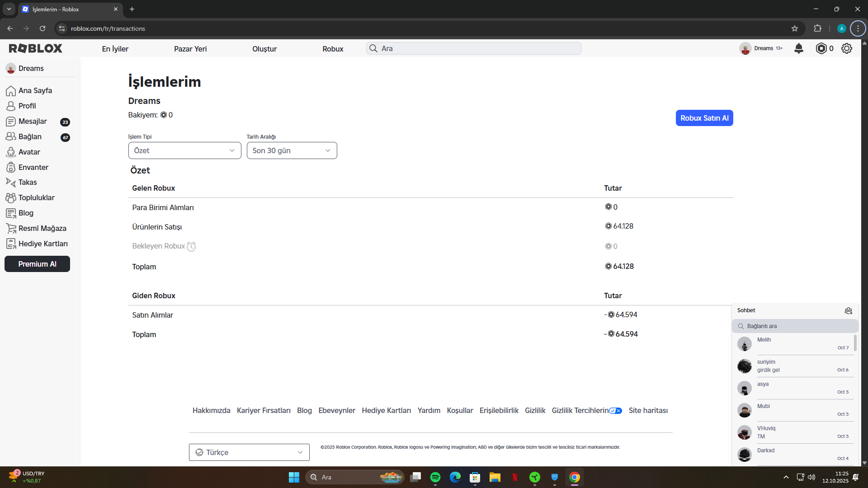Click the Robux balance icon in header
868x488 pixels.
(x=821, y=48)
